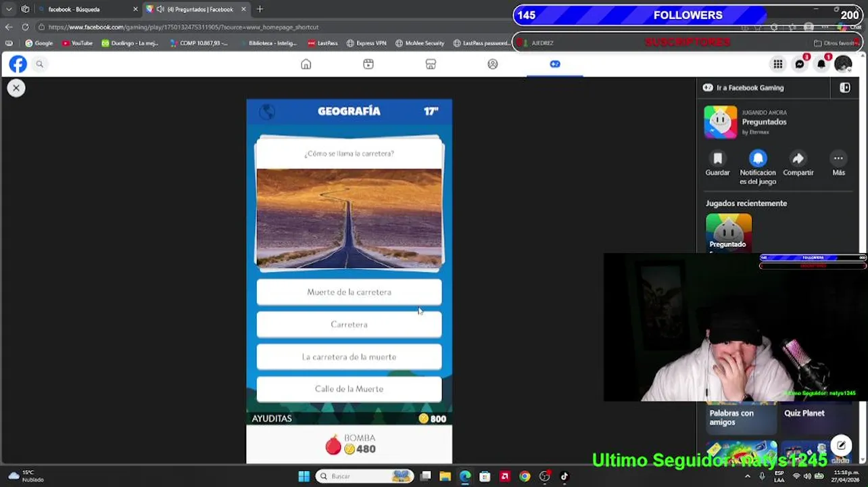Click the globe category icon beside Geografía
The width and height of the screenshot is (868, 487).
pyautogui.click(x=267, y=112)
